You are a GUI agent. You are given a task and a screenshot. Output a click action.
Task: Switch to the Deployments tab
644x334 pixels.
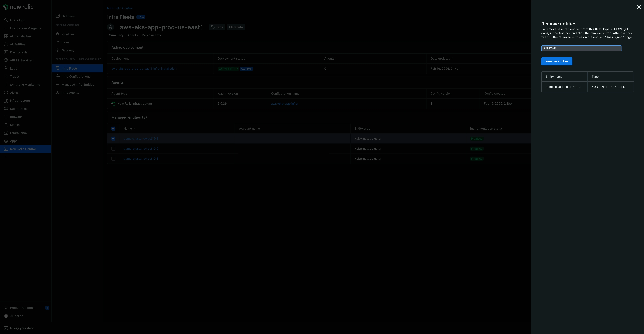151,35
